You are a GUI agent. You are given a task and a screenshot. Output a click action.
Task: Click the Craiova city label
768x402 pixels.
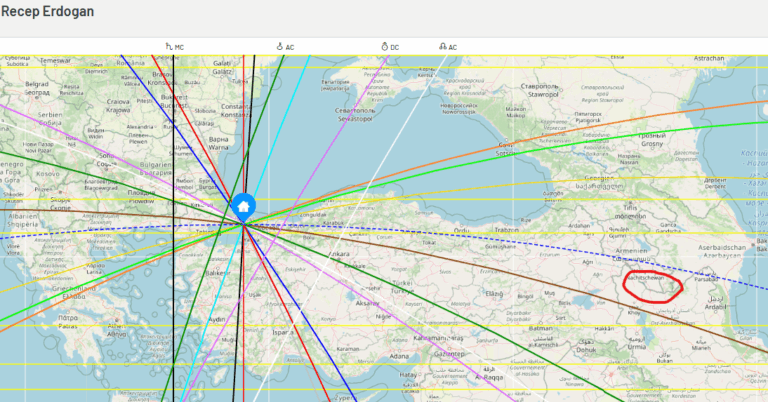click(118, 102)
